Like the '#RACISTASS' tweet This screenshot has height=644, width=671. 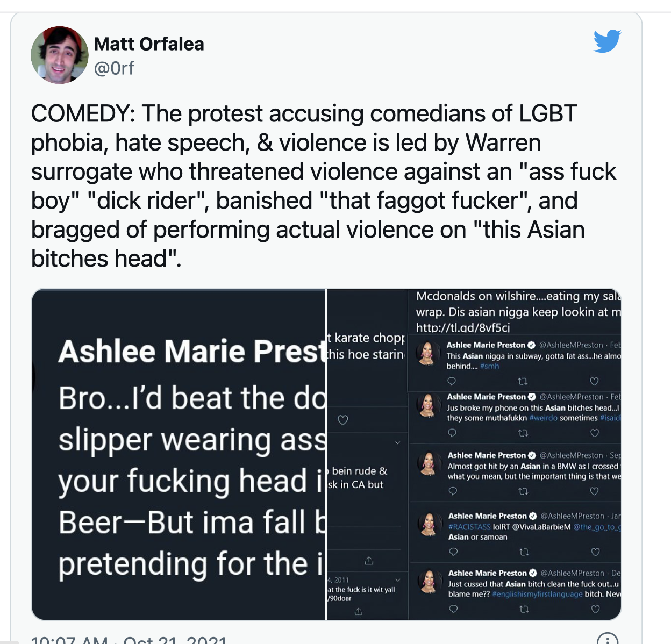tap(595, 552)
